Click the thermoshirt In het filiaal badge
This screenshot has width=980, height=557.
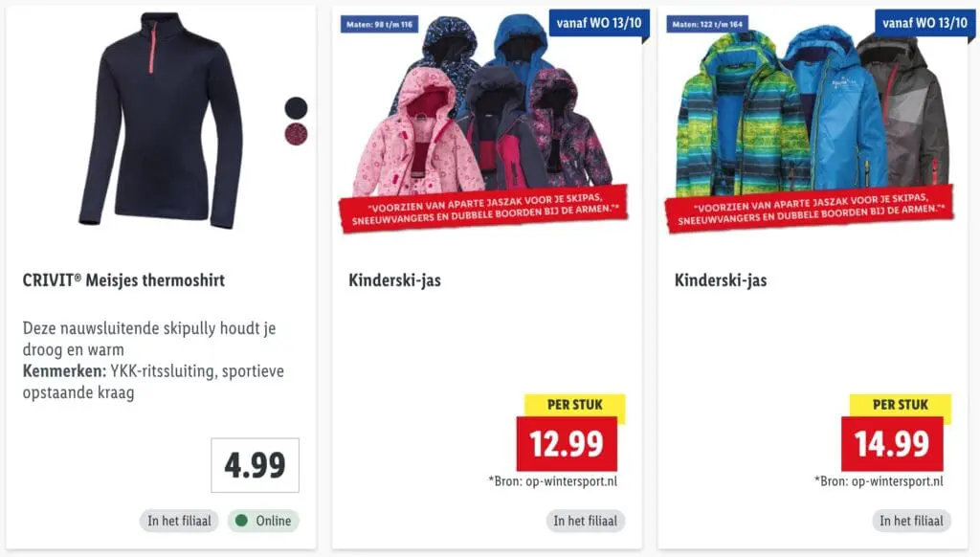[179, 521]
